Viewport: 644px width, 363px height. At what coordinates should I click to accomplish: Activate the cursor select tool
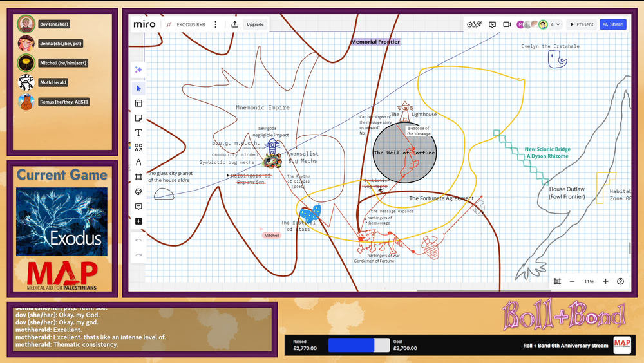pos(138,88)
